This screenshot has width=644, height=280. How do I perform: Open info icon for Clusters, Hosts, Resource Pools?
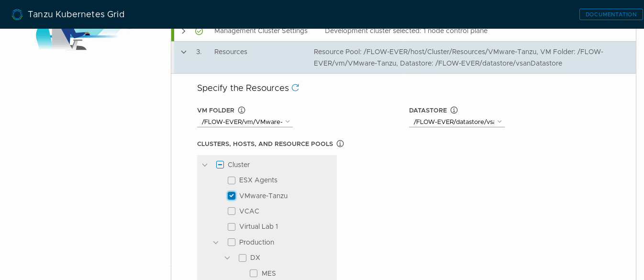(340, 144)
